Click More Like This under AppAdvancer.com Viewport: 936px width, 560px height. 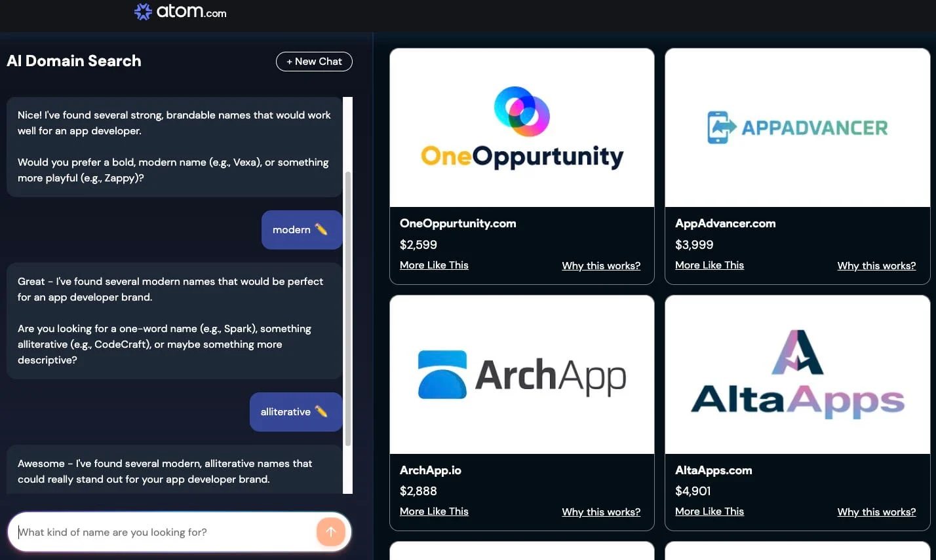click(x=709, y=265)
